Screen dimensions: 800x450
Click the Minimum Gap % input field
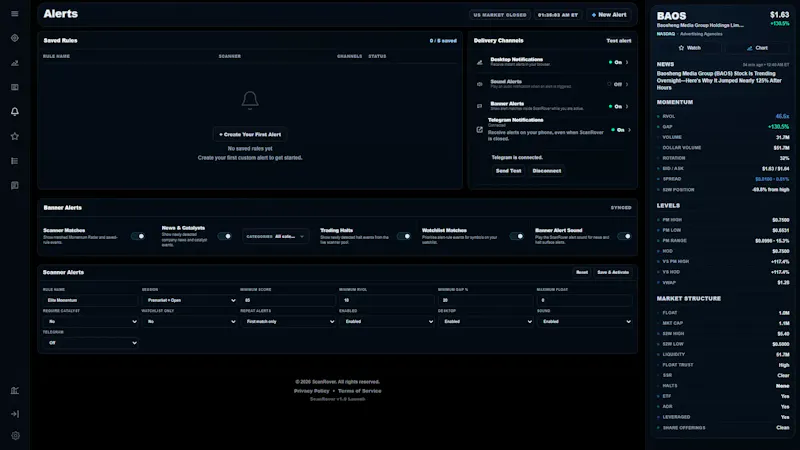(x=486, y=301)
